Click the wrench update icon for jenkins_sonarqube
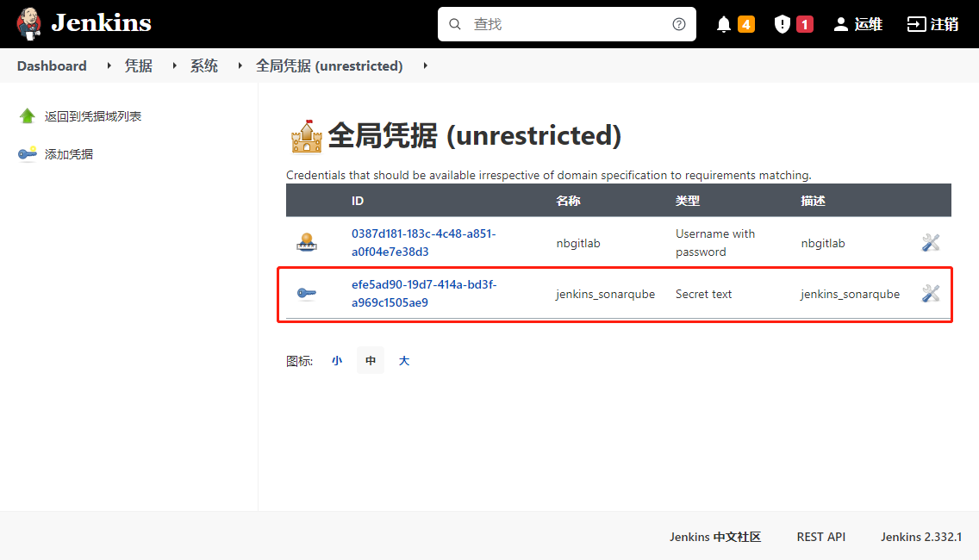This screenshot has height=560, width=979. pyautogui.click(x=930, y=293)
